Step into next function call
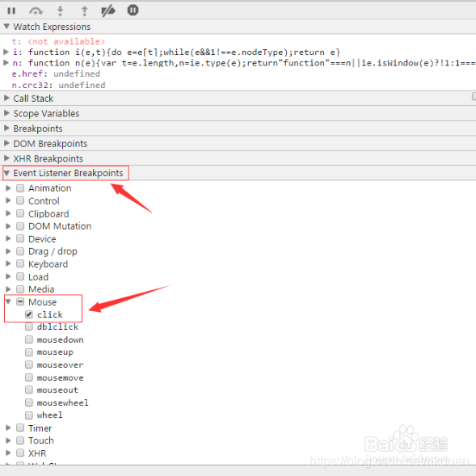This screenshot has height=476, width=476. [x=61, y=11]
